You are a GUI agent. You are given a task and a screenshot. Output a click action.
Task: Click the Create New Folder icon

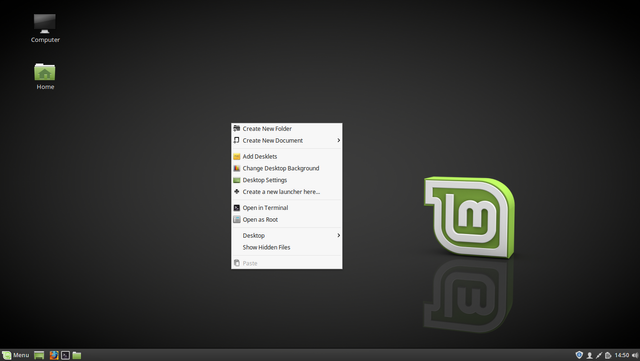tap(236, 128)
